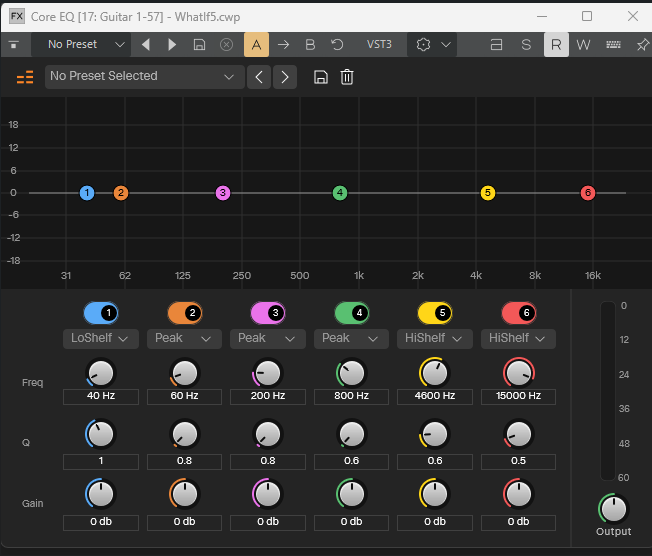Click the Output level knob

point(613,507)
